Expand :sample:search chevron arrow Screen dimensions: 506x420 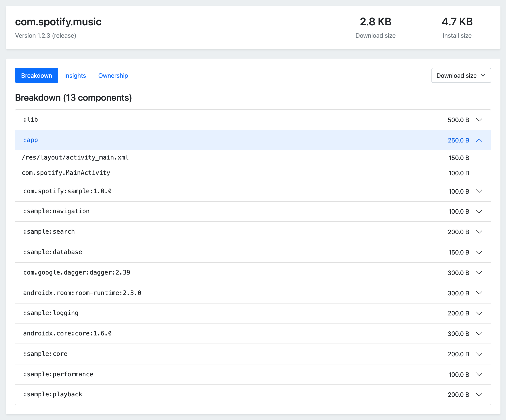pos(479,232)
